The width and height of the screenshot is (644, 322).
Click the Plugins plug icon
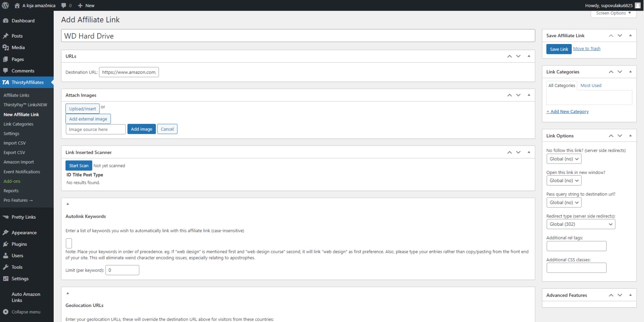pyautogui.click(x=5, y=244)
